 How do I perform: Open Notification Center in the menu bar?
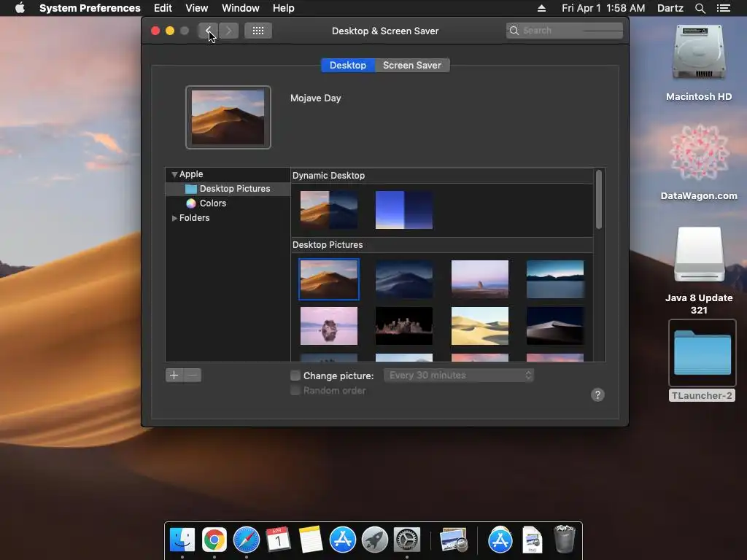coord(723,8)
